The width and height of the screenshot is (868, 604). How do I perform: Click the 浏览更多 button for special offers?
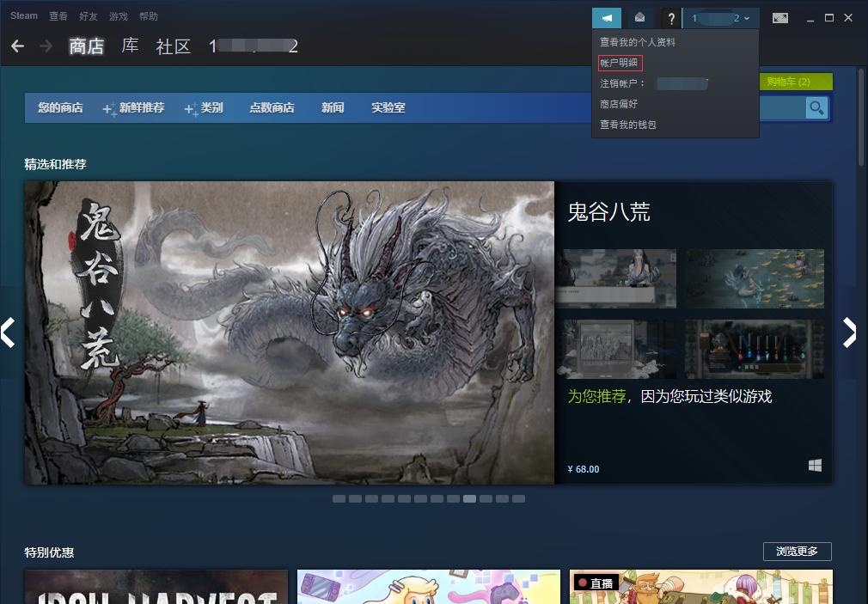(797, 552)
